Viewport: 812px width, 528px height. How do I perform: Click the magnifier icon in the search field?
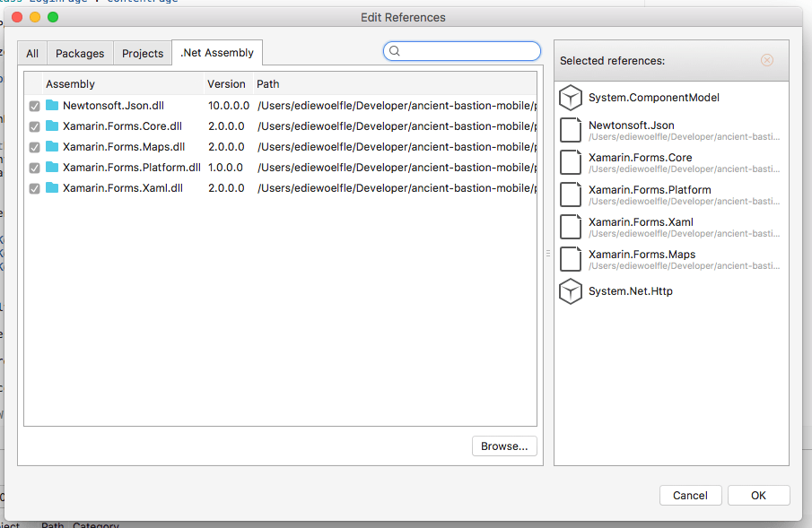(395, 51)
